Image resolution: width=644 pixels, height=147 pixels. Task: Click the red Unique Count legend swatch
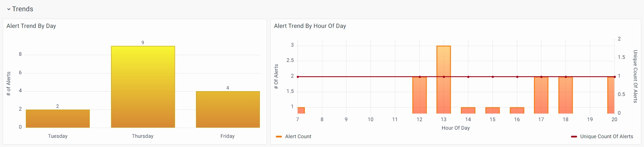click(x=574, y=136)
